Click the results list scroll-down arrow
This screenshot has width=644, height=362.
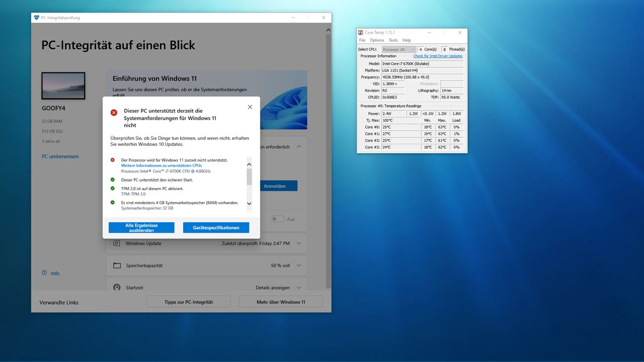click(x=249, y=204)
